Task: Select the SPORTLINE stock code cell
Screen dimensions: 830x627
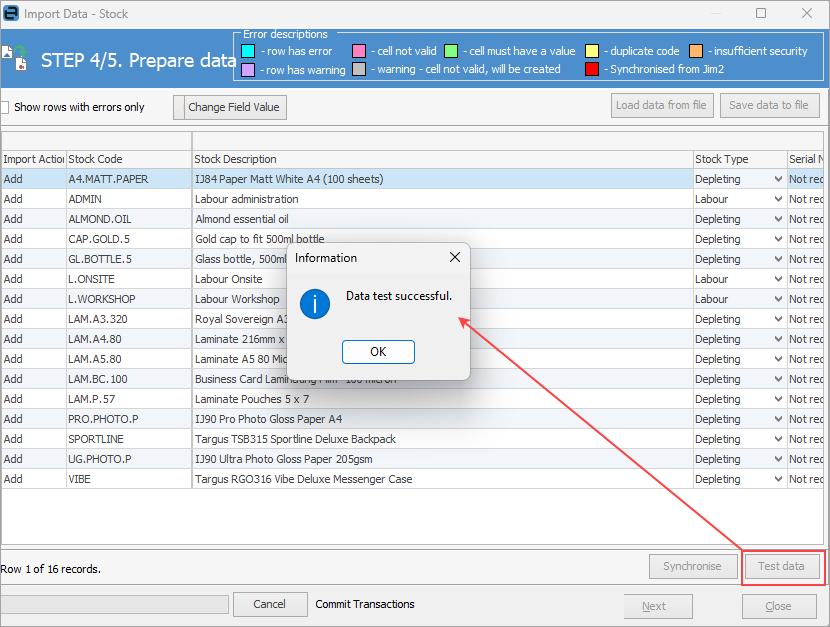Action: 129,439
